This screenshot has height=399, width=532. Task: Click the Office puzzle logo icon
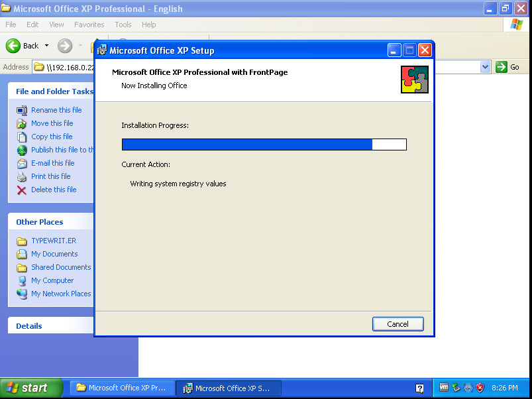pyautogui.click(x=415, y=80)
